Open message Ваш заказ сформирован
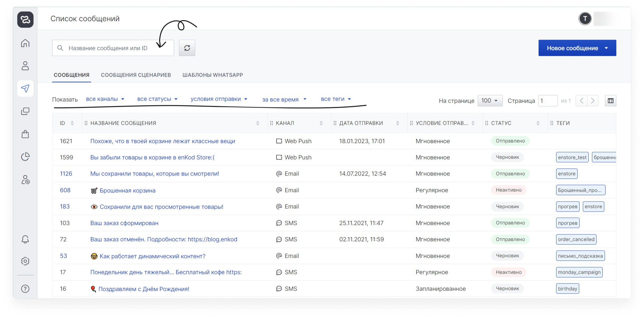 [x=124, y=223]
